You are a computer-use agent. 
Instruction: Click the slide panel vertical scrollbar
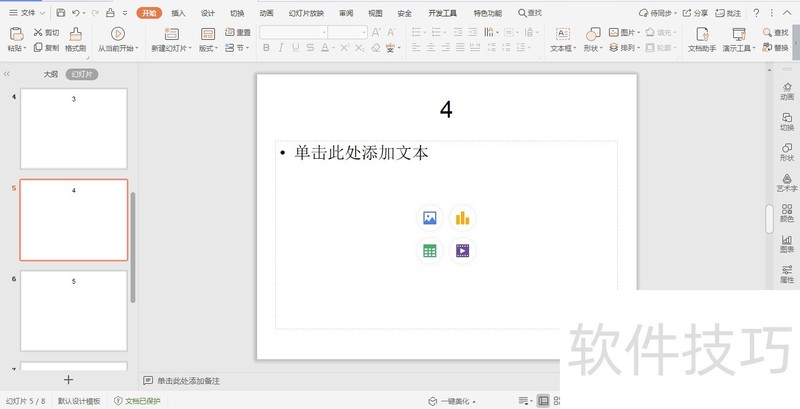133,247
